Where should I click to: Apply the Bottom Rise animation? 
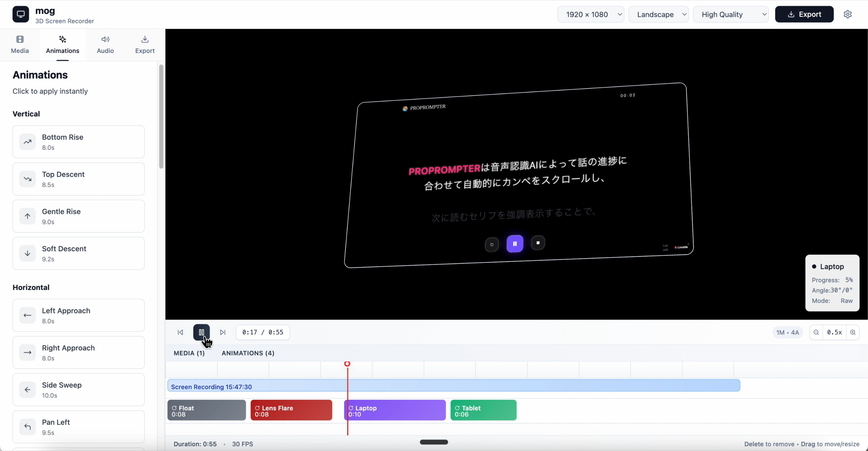click(79, 142)
